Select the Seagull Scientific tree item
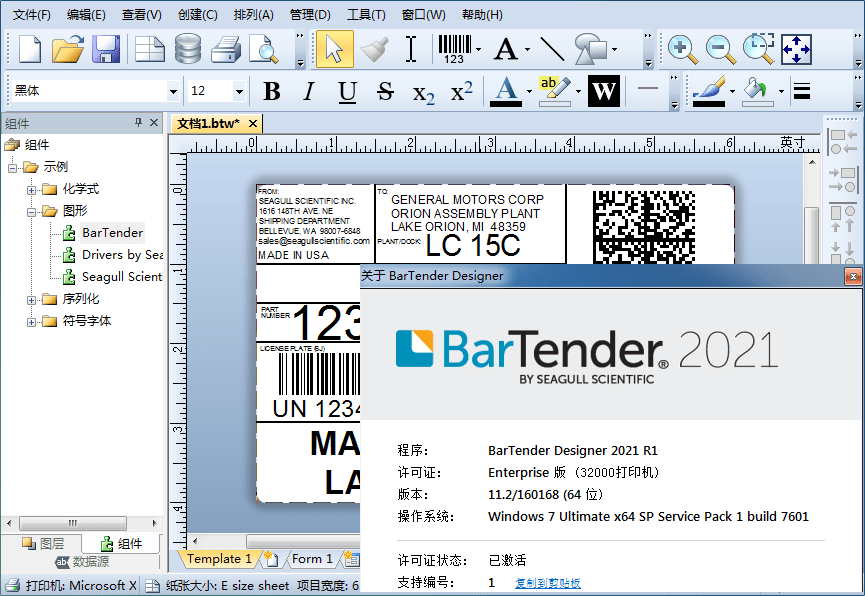 tap(122, 277)
